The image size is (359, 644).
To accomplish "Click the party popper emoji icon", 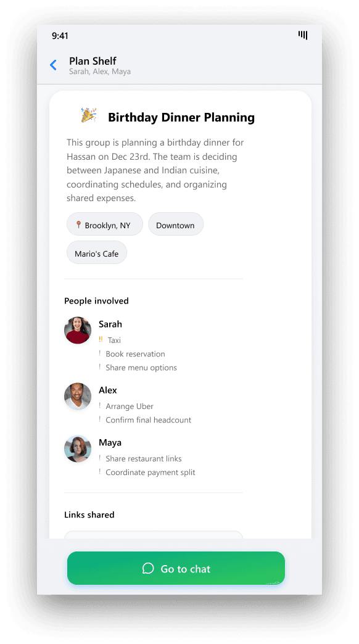I will tap(88, 115).
